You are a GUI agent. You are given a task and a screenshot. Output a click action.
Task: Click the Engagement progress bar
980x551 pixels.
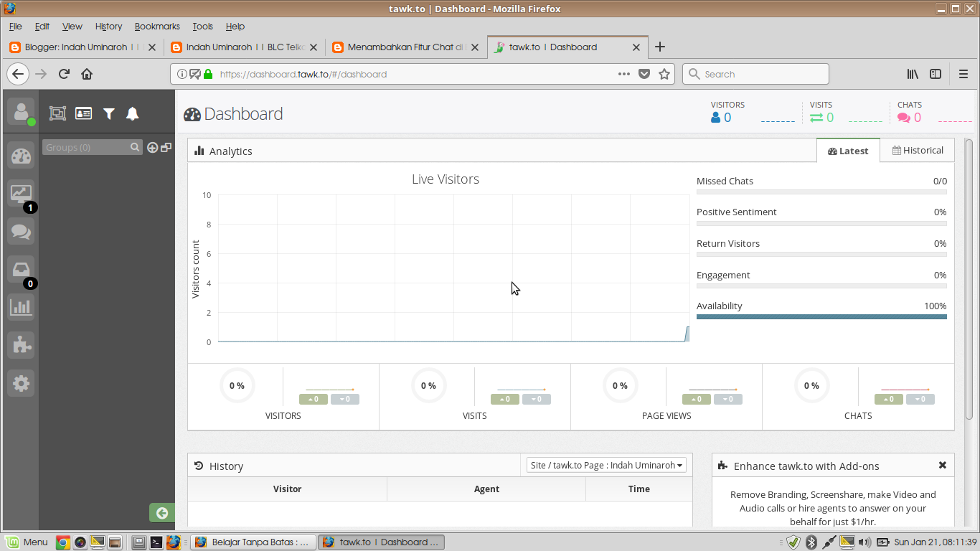[821, 286]
